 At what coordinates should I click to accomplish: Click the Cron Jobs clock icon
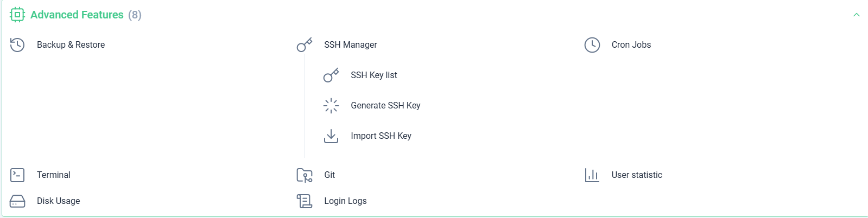coord(592,45)
